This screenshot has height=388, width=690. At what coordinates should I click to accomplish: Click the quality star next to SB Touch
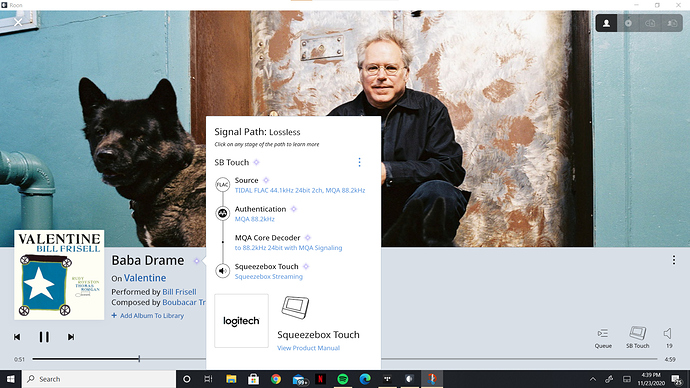tap(257, 162)
